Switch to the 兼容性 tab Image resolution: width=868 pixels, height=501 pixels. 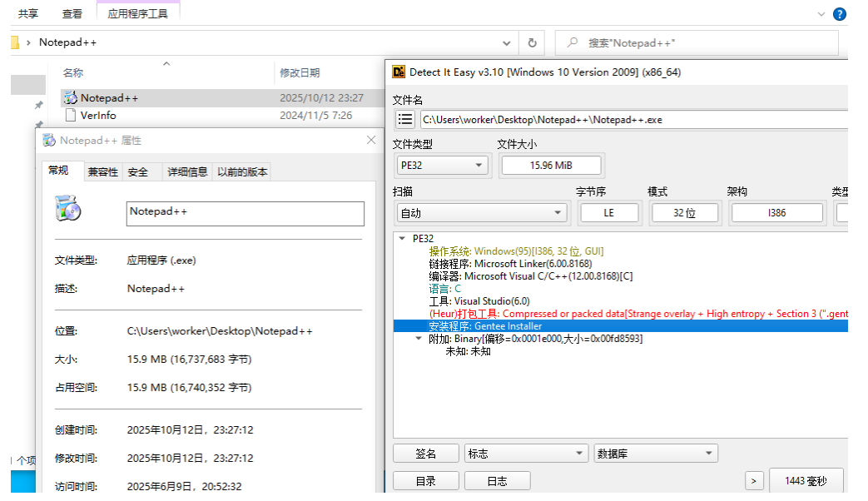point(102,171)
